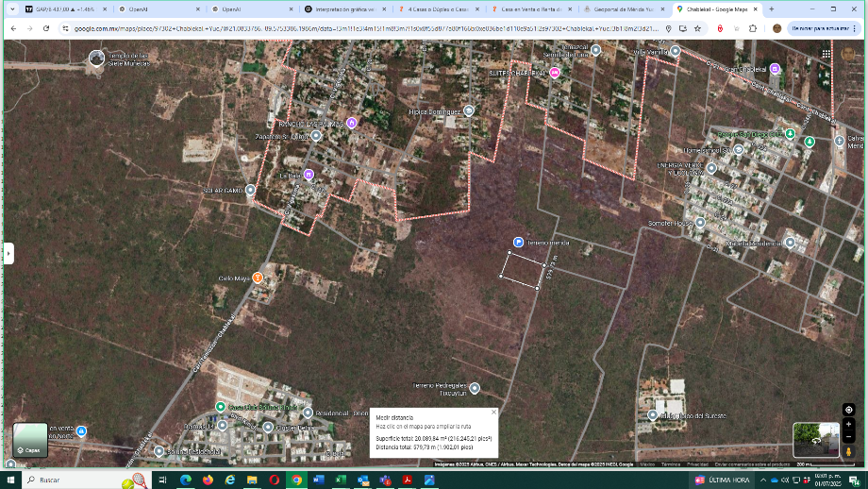
Task: Select the Gran Chablekal purple pin
Action: click(775, 69)
